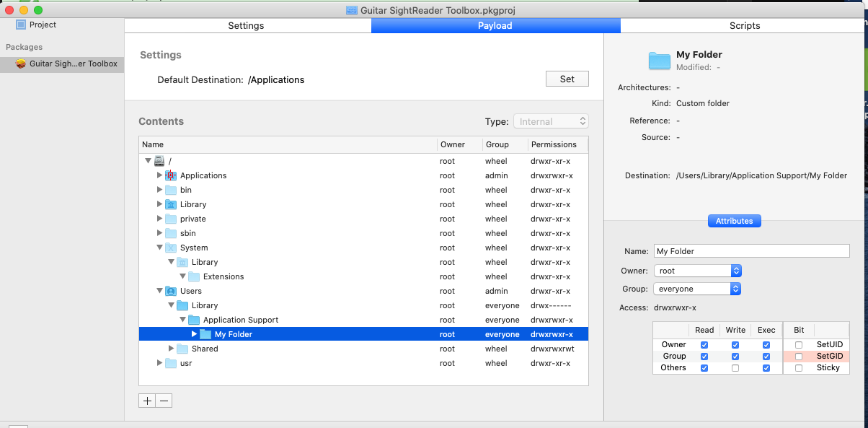
Task: Enable Others Write permission checkbox
Action: 735,368
